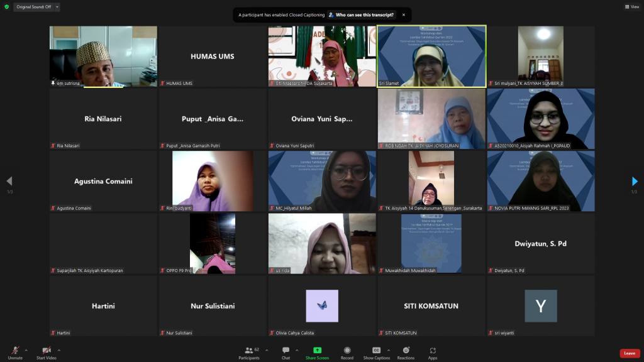
Task: Click the red Leave button
Action: coord(629,353)
